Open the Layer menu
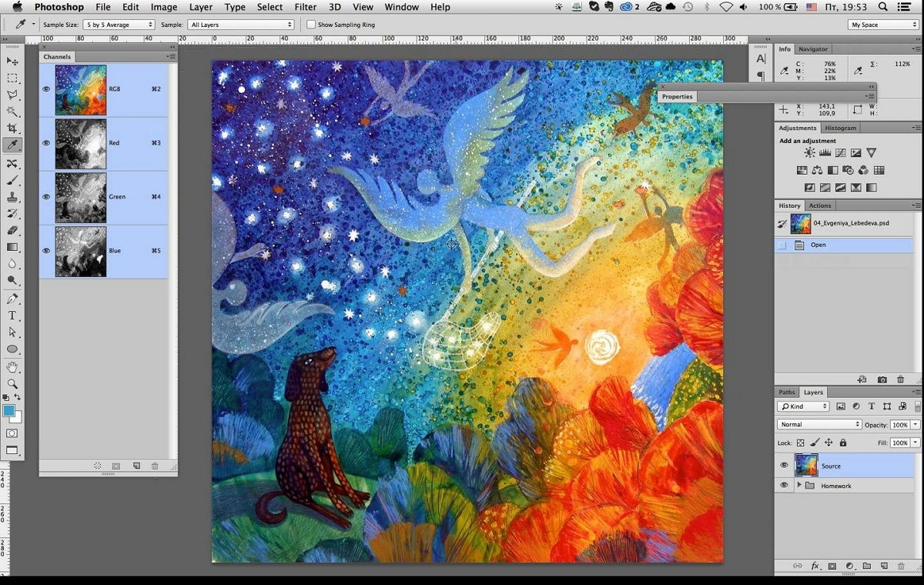Viewport: 924px width, 585px height. (x=201, y=7)
